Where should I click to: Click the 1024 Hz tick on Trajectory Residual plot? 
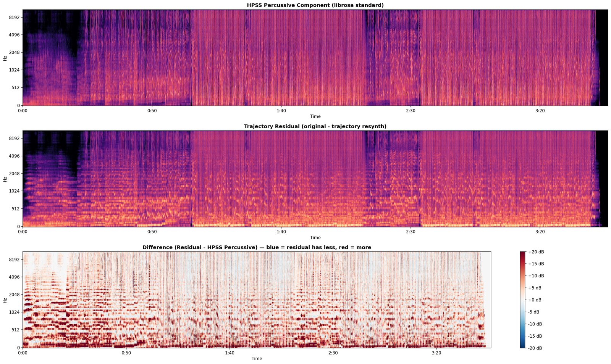[14, 191]
